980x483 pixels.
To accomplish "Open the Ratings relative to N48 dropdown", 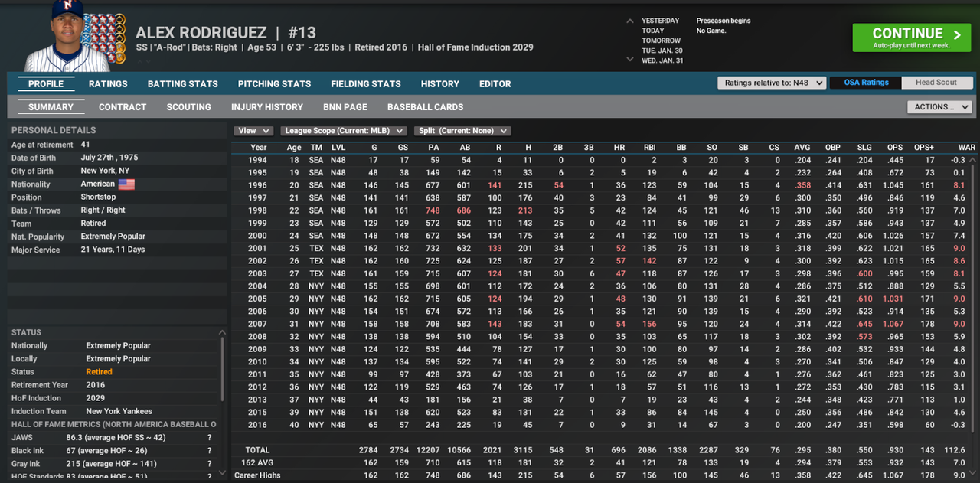I will tap(772, 83).
